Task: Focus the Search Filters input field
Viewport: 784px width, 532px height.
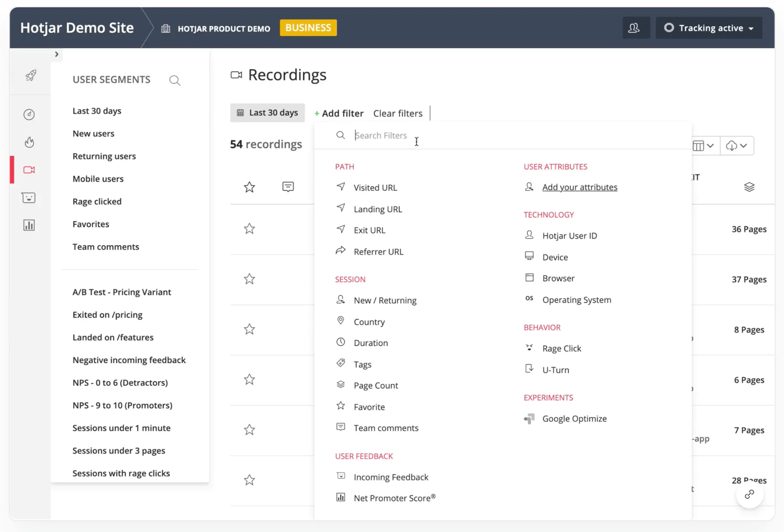Action: pos(502,135)
